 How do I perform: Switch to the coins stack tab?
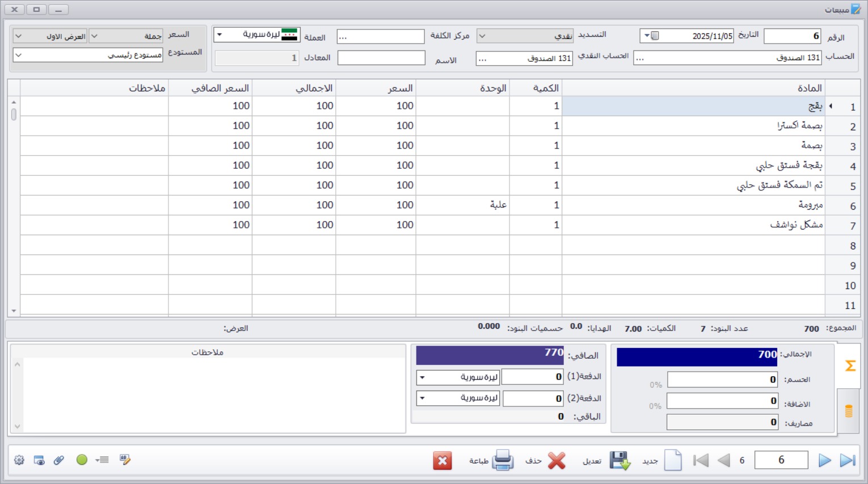849,411
